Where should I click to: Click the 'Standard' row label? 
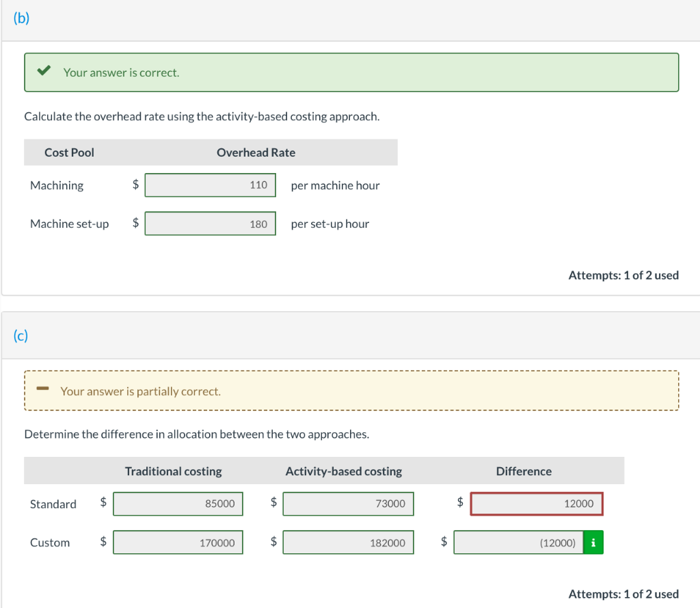pyautogui.click(x=53, y=504)
